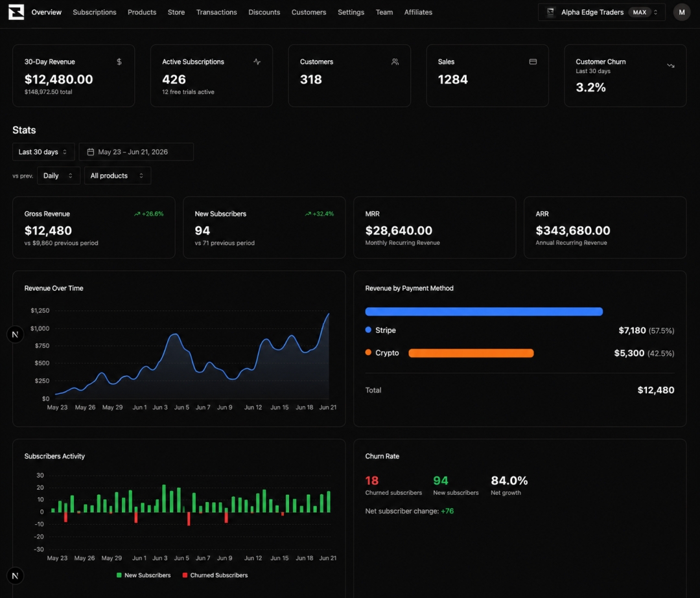This screenshot has height=598, width=700.
Task: Click the 318 customers count
Action: point(310,80)
